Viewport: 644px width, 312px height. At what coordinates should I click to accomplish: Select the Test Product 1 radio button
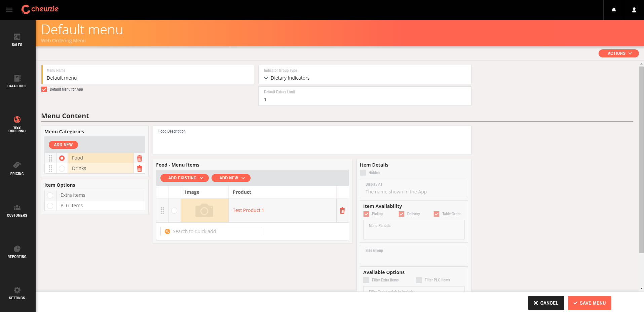click(x=174, y=211)
